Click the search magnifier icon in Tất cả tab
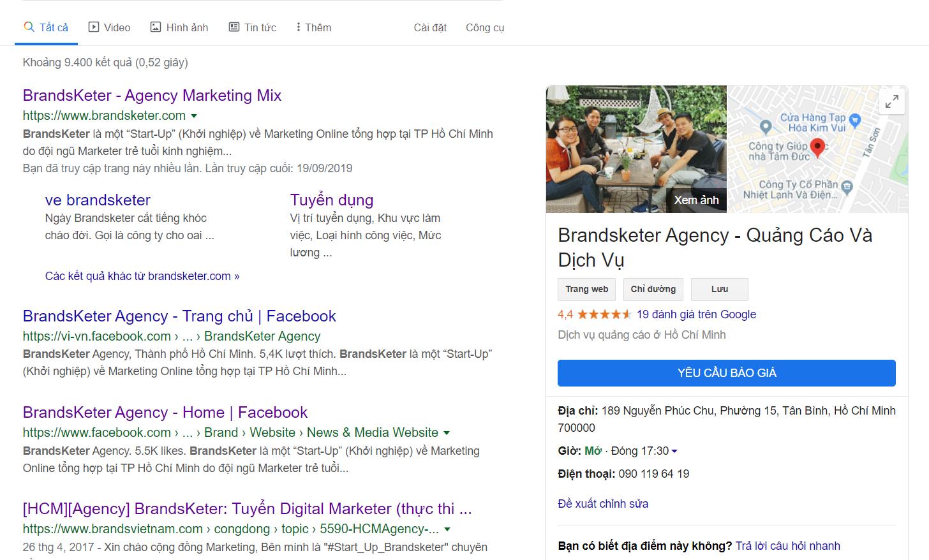This screenshot has width=929, height=560. (29, 27)
